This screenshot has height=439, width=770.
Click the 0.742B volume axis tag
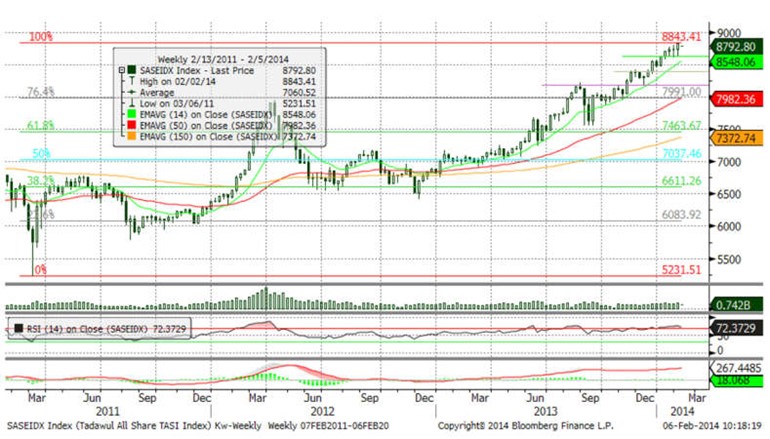click(735, 305)
